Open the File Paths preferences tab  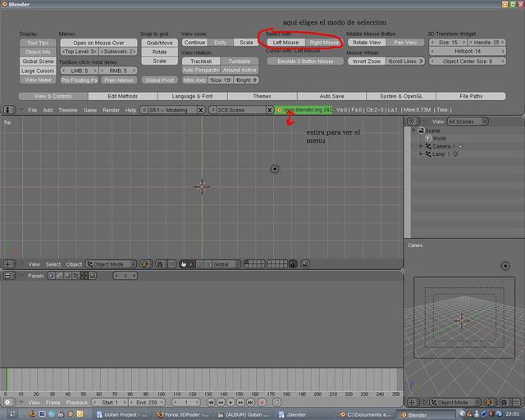tap(471, 96)
